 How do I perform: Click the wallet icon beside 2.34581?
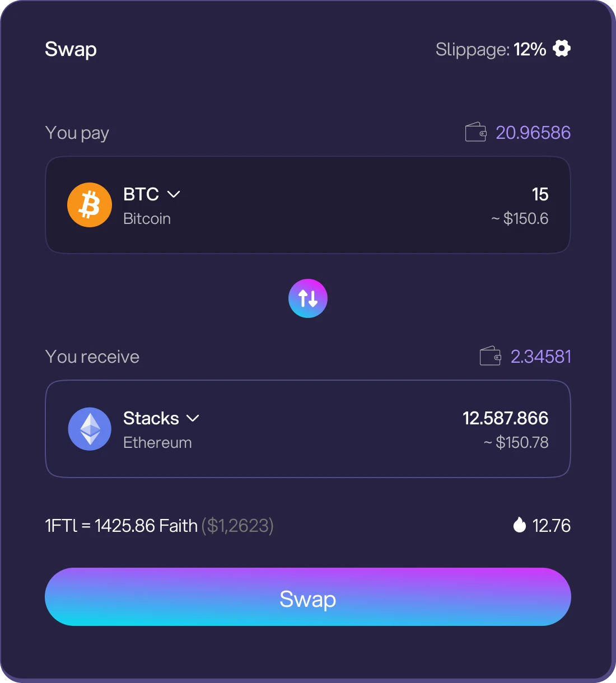(490, 357)
